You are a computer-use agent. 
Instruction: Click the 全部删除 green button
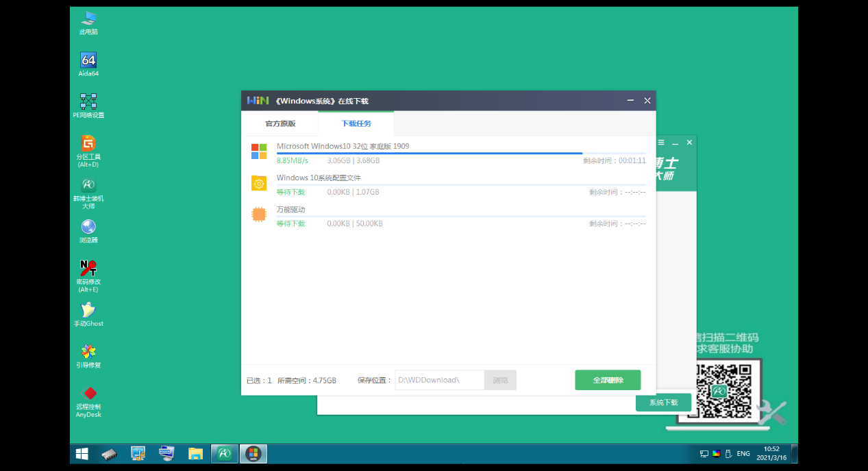pos(608,380)
